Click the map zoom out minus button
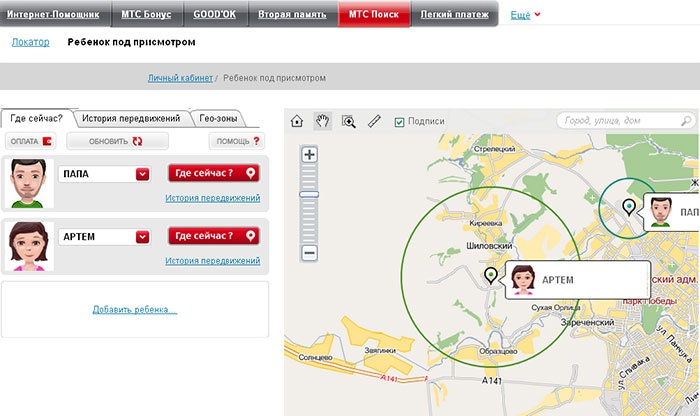 (x=309, y=254)
